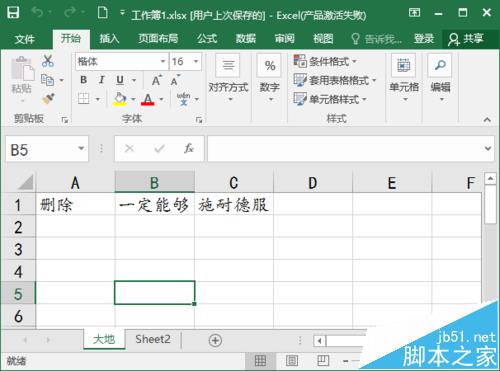Open ribbon display options icon
This screenshot has height=371, width=500.
(x=414, y=13)
